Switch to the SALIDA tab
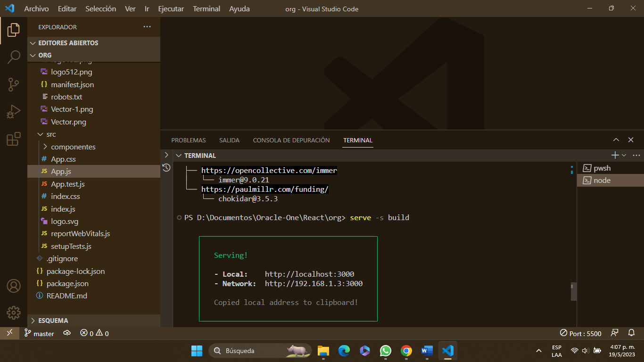The width and height of the screenshot is (644, 362). pyautogui.click(x=229, y=140)
